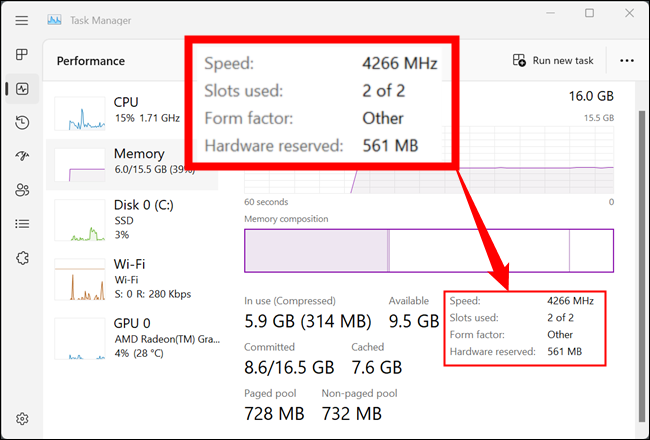650x440 pixels.
Task: Click the Memory composition bar
Action: (x=429, y=250)
